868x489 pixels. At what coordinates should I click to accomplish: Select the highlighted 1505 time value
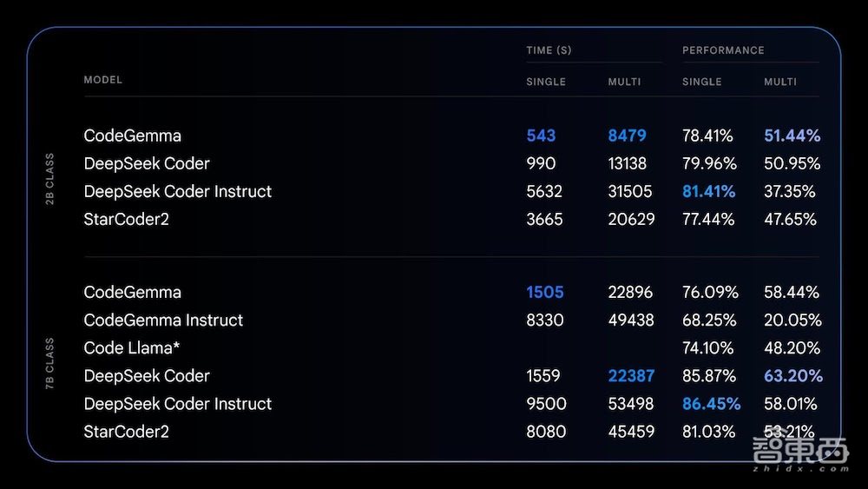tap(545, 293)
